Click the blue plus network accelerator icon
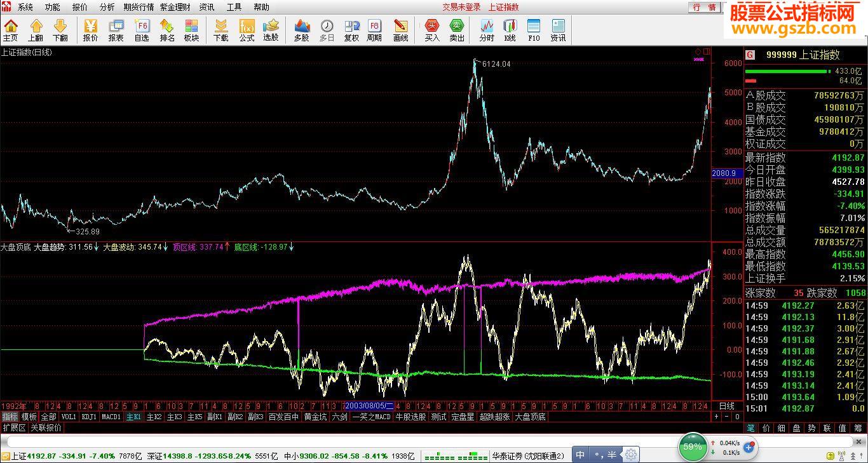Viewport: 868px width, 463px height. (x=749, y=448)
